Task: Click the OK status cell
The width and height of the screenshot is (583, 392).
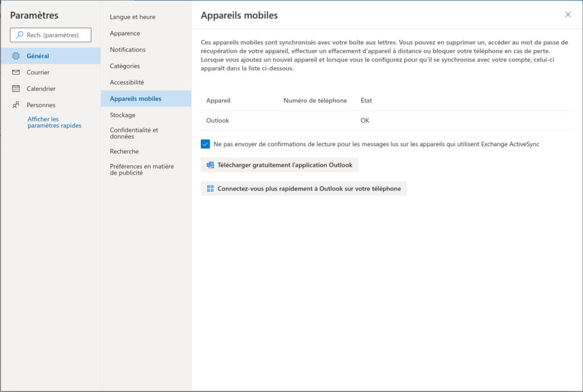Action: pos(365,121)
